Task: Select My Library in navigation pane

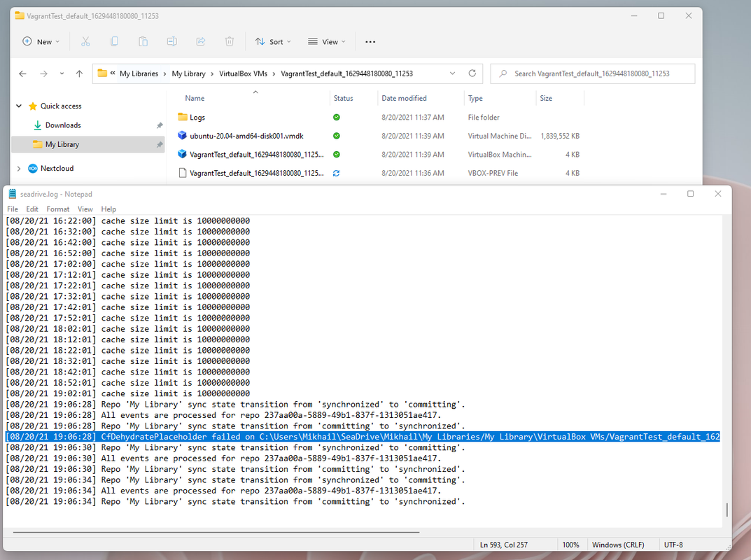Action: pyautogui.click(x=87, y=144)
